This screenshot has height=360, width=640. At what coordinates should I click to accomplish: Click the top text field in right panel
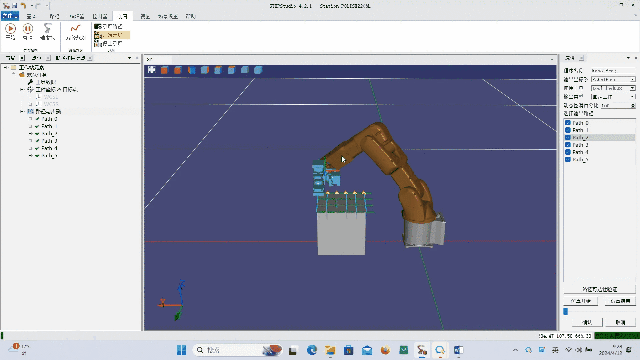click(613, 71)
